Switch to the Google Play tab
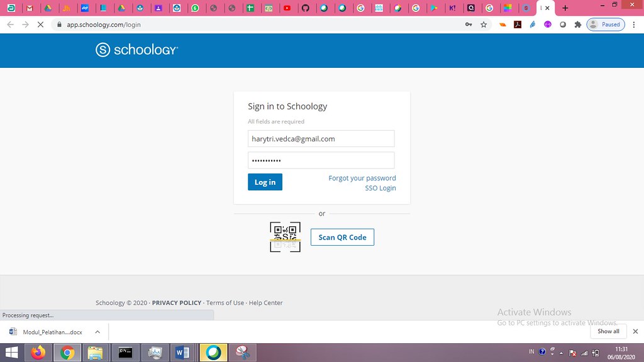 pos(434,8)
